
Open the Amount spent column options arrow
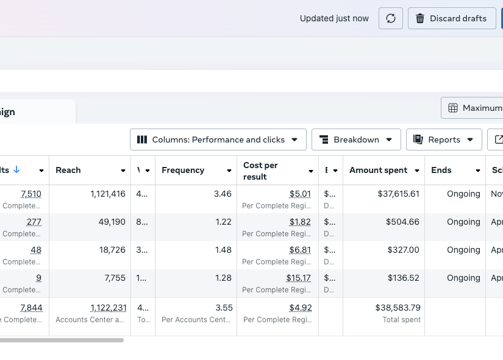417,171
